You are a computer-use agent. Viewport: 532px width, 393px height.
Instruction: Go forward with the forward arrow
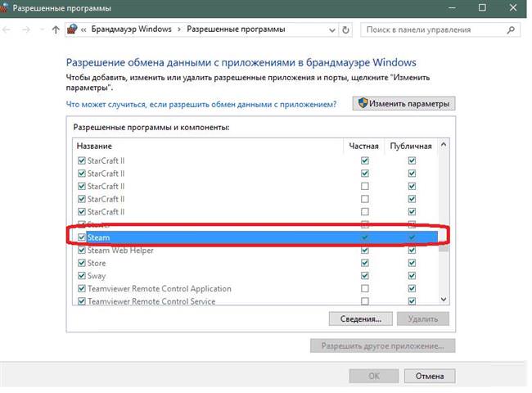click(26, 29)
